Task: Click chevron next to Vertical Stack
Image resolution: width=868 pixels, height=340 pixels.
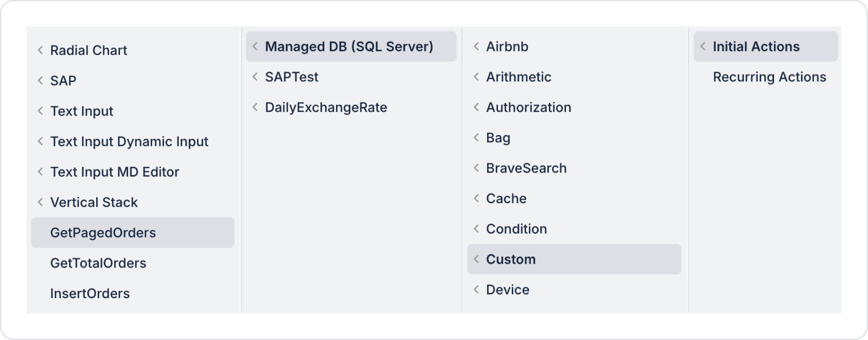Action: point(40,203)
